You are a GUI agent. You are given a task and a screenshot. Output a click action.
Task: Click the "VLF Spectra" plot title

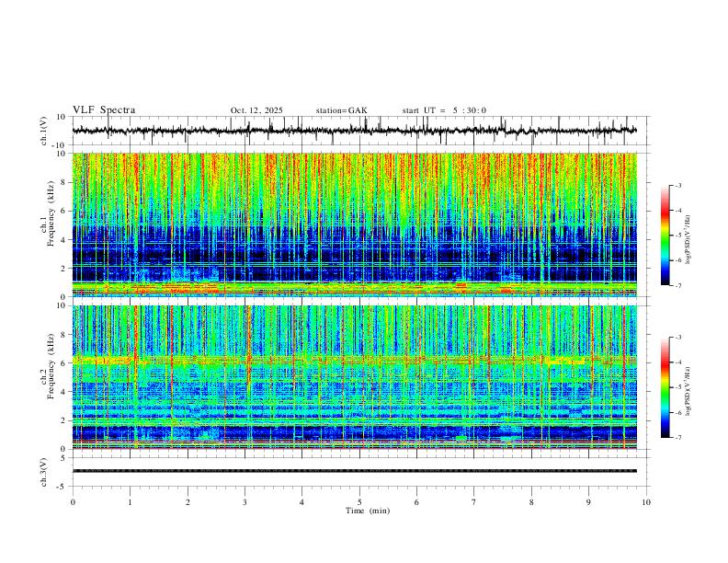[x=104, y=109]
